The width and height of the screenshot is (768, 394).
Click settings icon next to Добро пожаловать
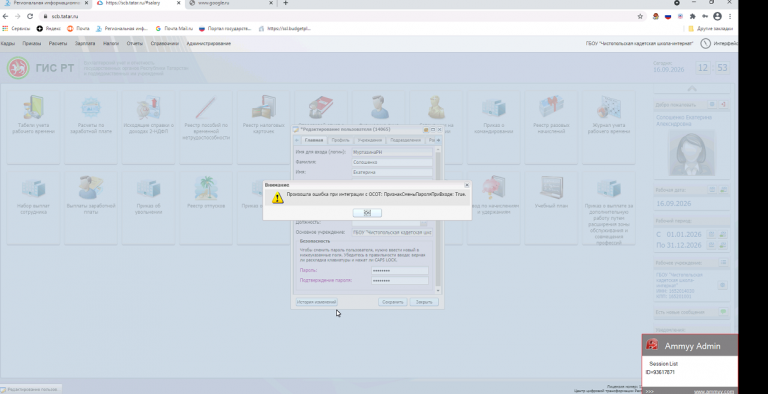(x=712, y=104)
